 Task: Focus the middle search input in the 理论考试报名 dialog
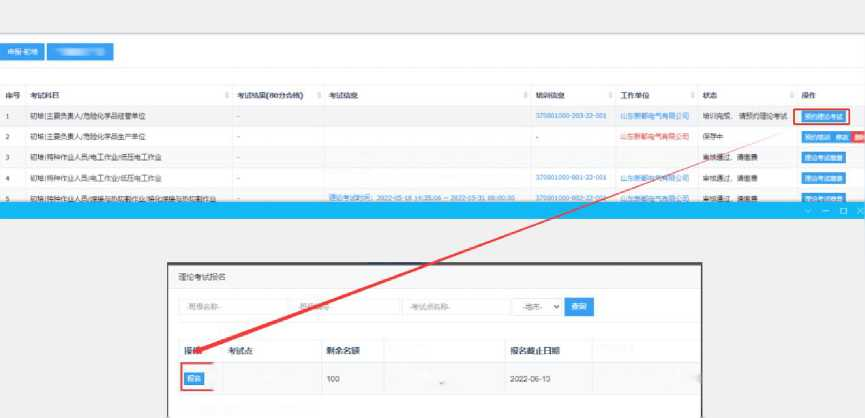coord(345,307)
